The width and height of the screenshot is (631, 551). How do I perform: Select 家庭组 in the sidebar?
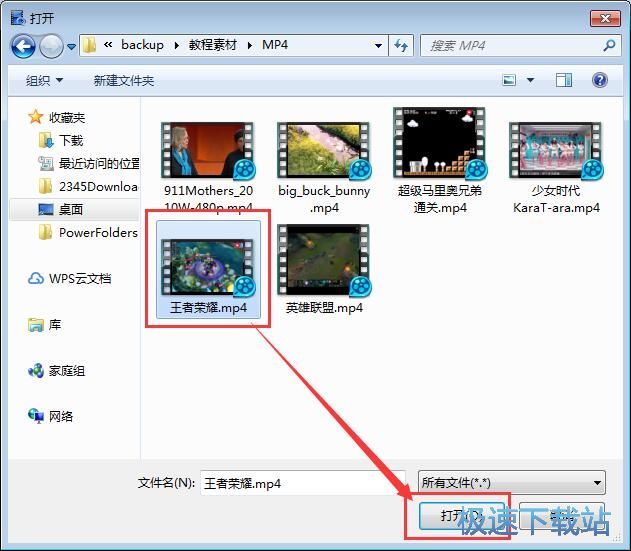click(x=56, y=370)
